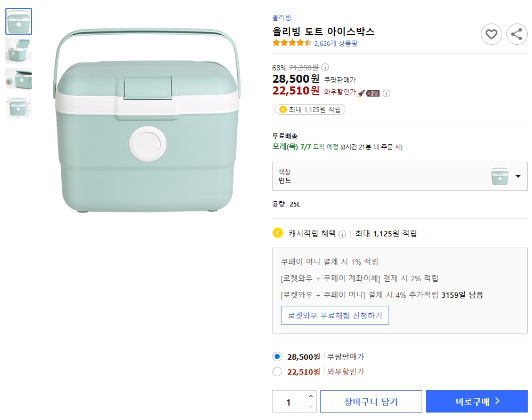532x420 pixels.
Task: Select the second thumbnail with open lid
Action: point(19,50)
